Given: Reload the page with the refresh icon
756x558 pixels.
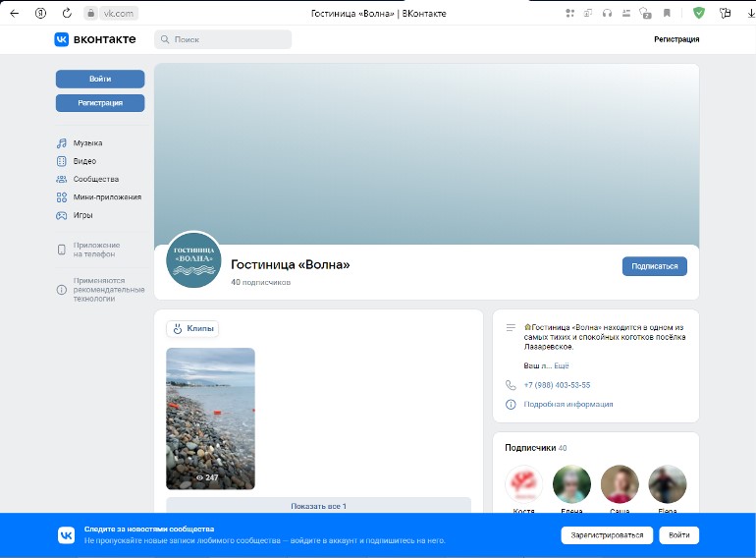Looking at the screenshot, I should 67,14.
